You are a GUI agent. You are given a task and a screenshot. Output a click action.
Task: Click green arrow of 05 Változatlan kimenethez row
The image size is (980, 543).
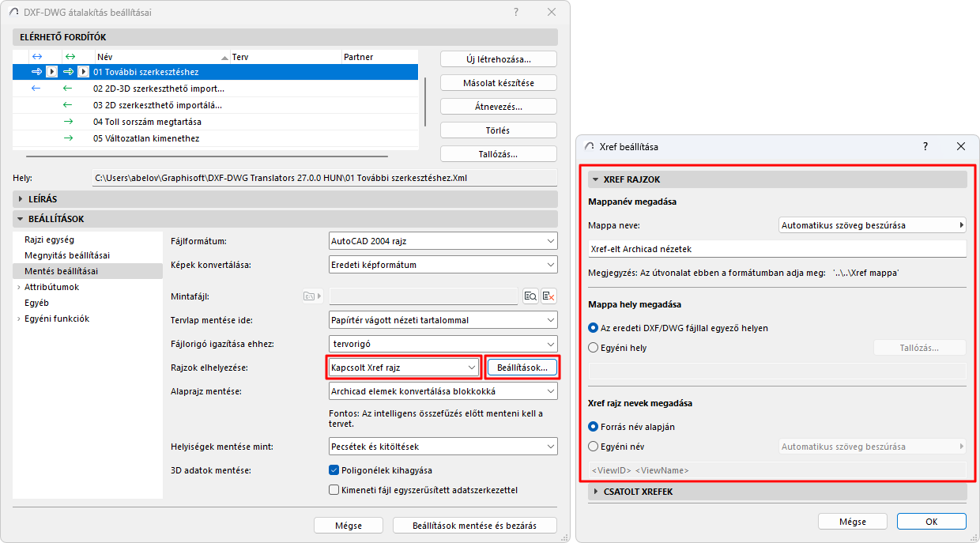68,138
